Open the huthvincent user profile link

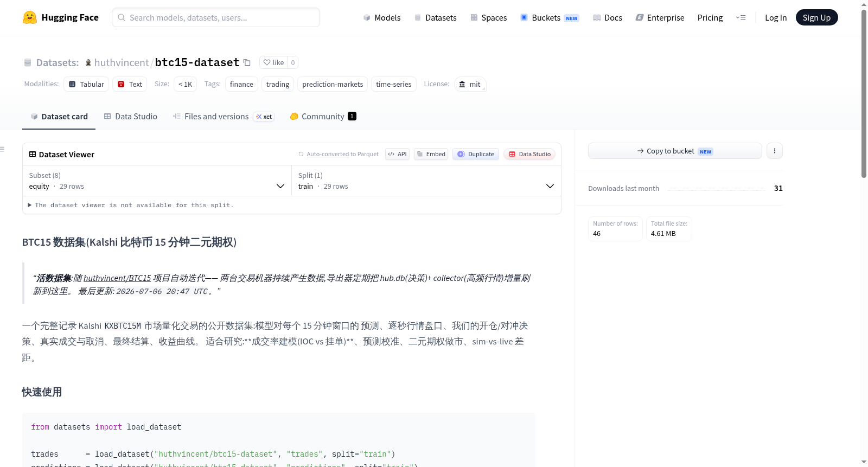122,62
